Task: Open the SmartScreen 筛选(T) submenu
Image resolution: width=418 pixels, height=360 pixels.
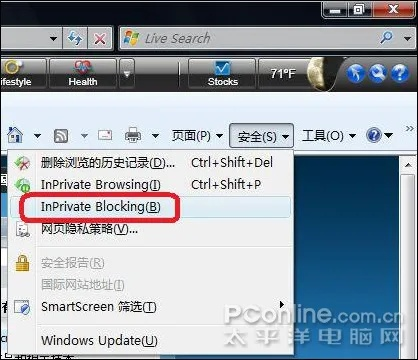Action: [151, 307]
